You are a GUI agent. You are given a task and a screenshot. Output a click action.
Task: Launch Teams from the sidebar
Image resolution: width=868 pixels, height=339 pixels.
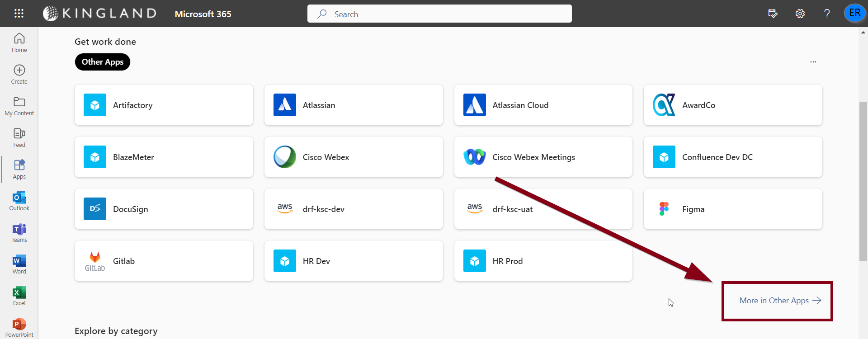point(19,233)
